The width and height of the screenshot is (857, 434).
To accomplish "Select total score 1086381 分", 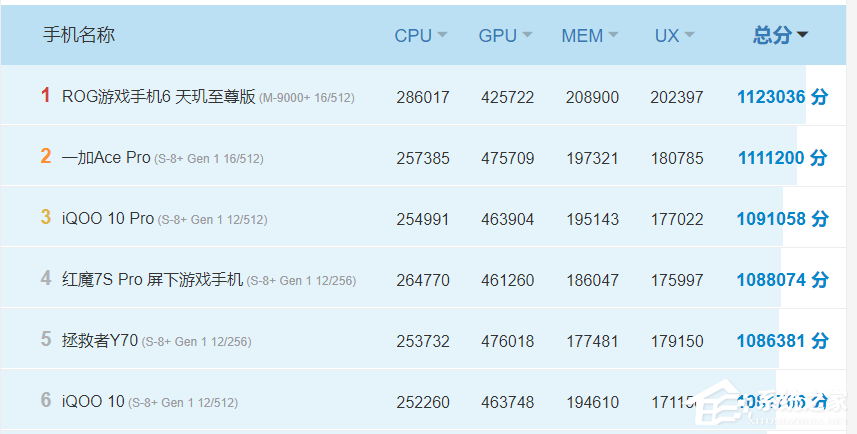I will click(x=783, y=341).
